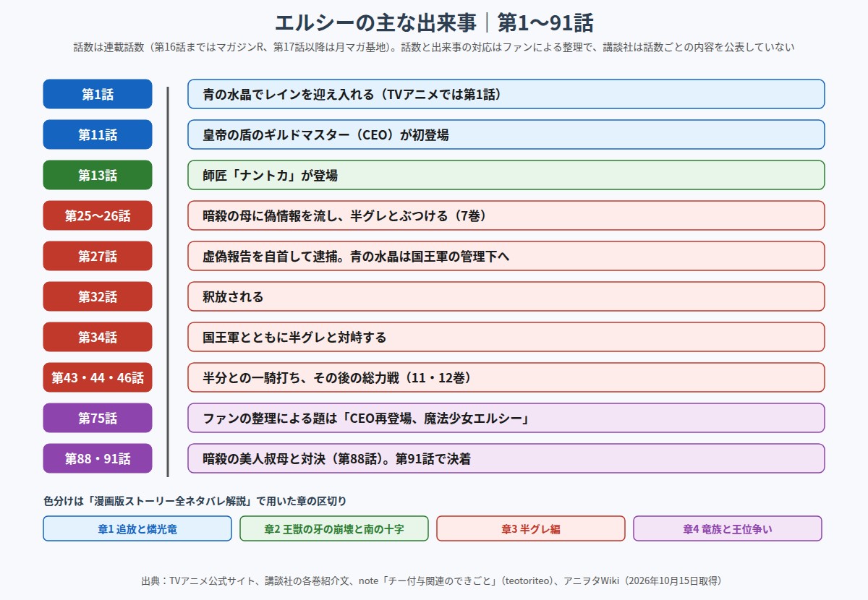Image resolution: width=868 pixels, height=600 pixels.
Task: Select the 半分との一騎打ち event box
Action: point(506,377)
